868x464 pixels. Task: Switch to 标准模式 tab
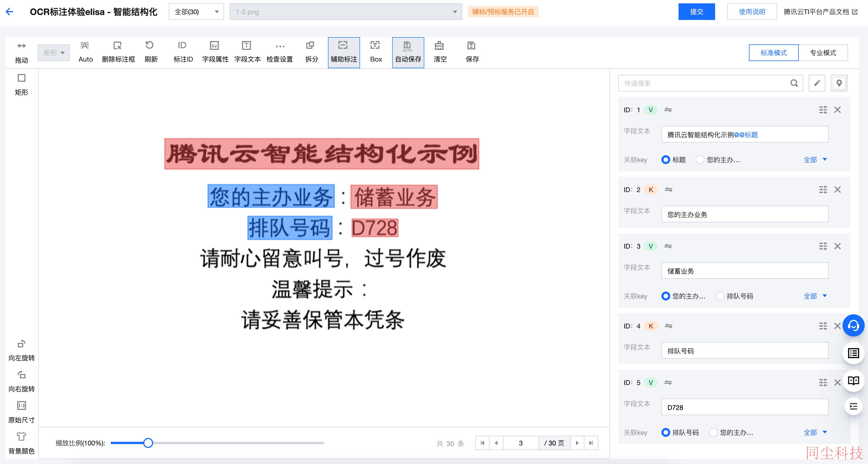pos(774,53)
